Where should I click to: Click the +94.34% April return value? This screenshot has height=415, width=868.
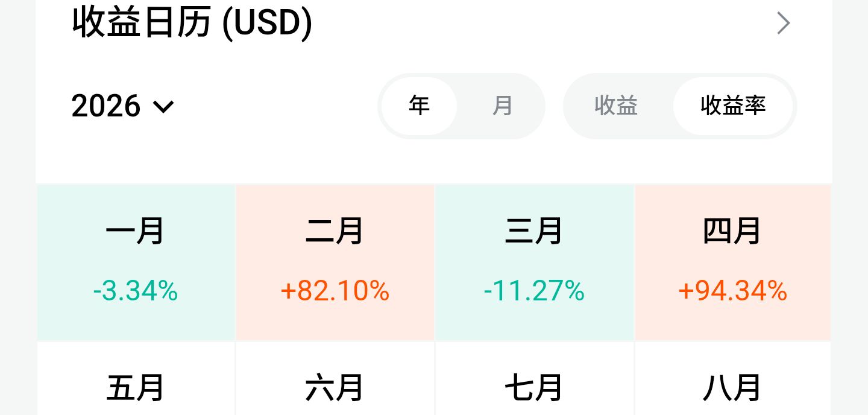pos(732,291)
